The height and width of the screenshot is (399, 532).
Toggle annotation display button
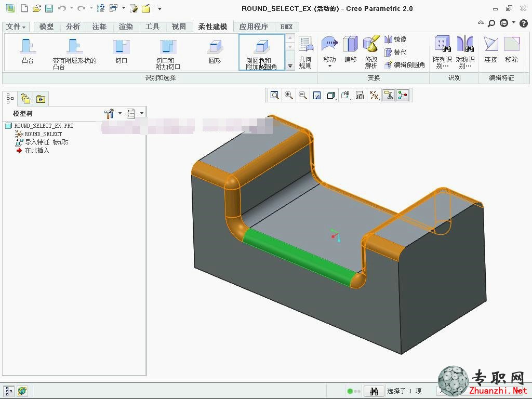(389, 96)
